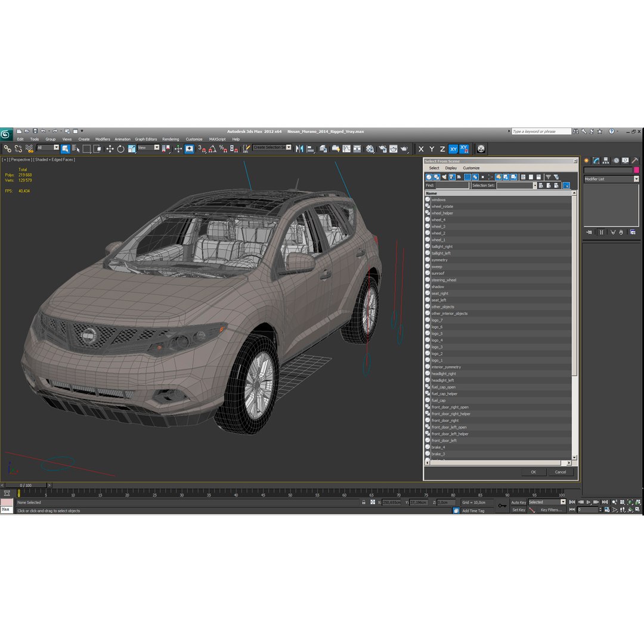Restrict to XY plane axis constraint button

pos(453,149)
